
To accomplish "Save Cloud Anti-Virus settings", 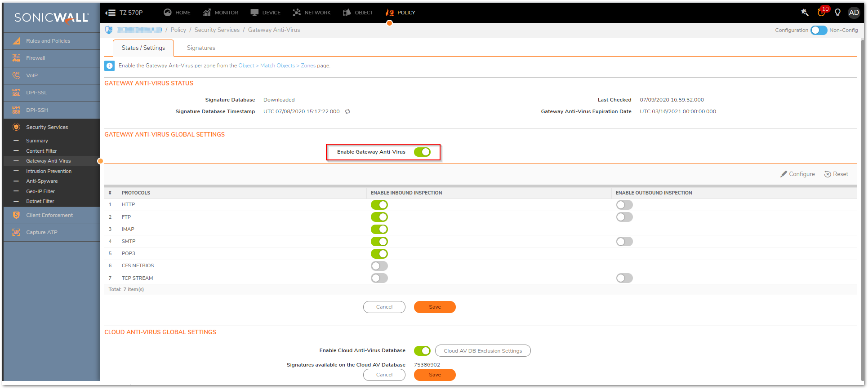I will 435,375.
